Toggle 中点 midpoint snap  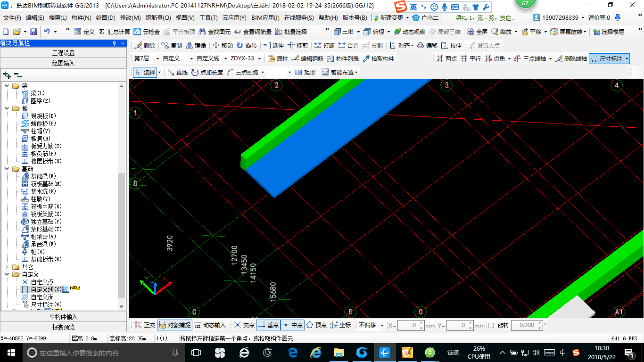click(x=292, y=325)
